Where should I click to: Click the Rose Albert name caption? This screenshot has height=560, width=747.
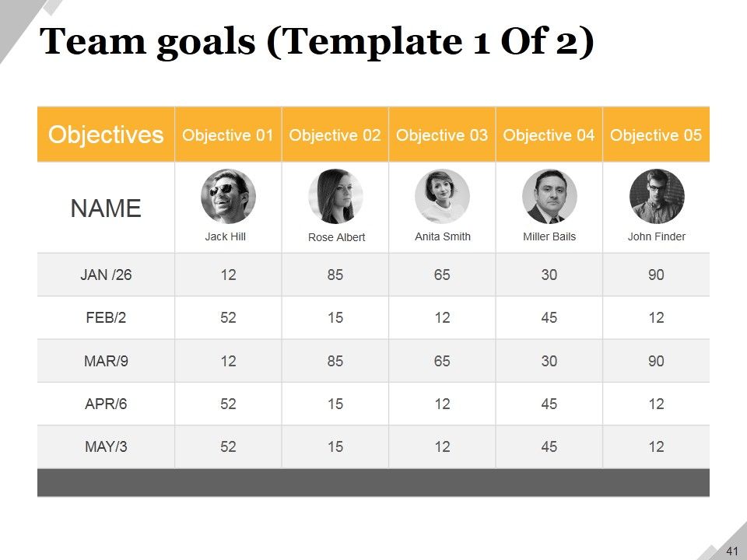point(336,237)
